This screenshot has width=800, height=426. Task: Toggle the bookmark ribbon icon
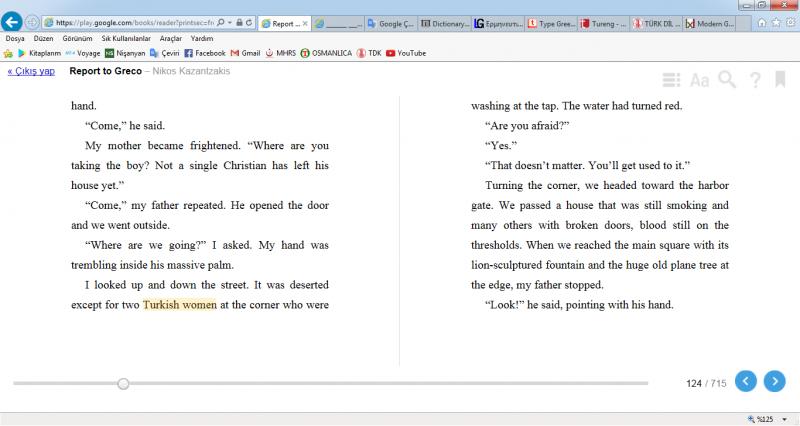pos(780,79)
